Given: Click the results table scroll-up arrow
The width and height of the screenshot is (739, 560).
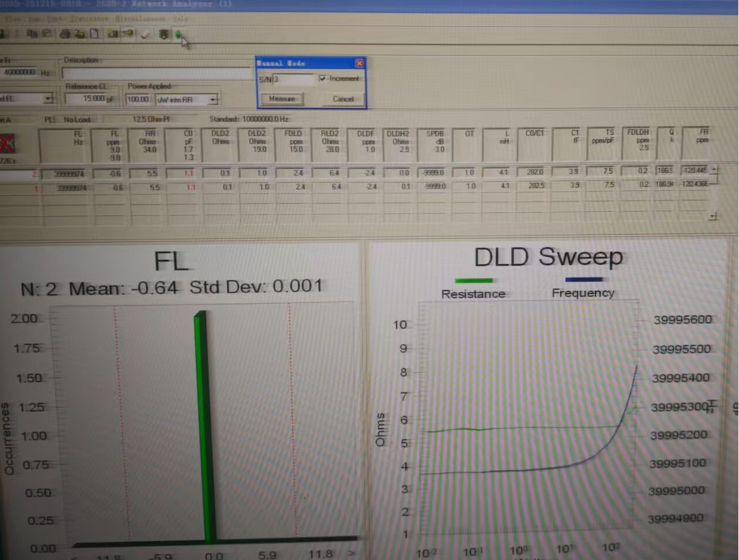Looking at the screenshot, I should point(714,169).
